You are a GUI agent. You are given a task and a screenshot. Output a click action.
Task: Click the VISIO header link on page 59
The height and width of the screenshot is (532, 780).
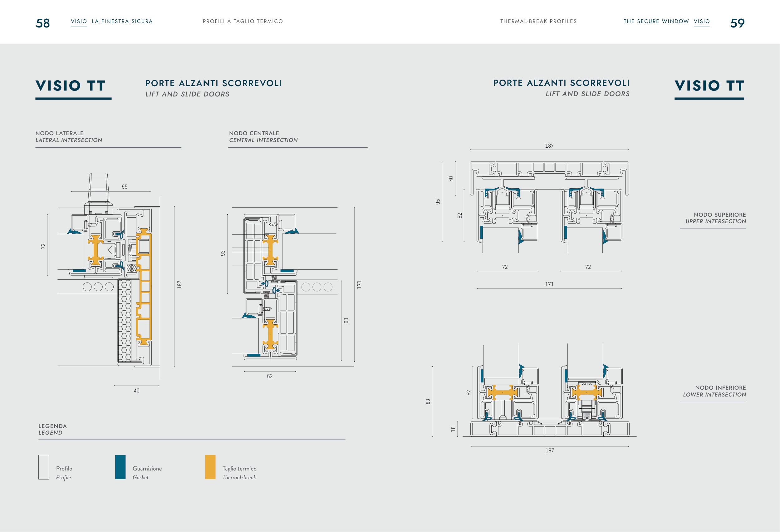point(701,22)
